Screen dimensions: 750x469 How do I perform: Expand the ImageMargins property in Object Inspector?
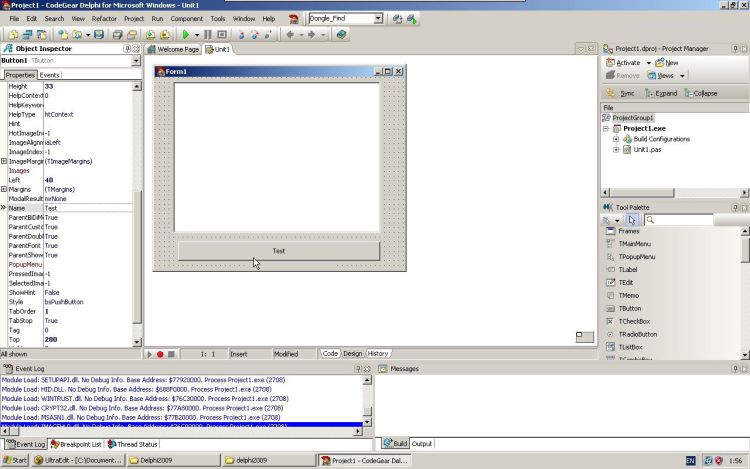click(4, 161)
